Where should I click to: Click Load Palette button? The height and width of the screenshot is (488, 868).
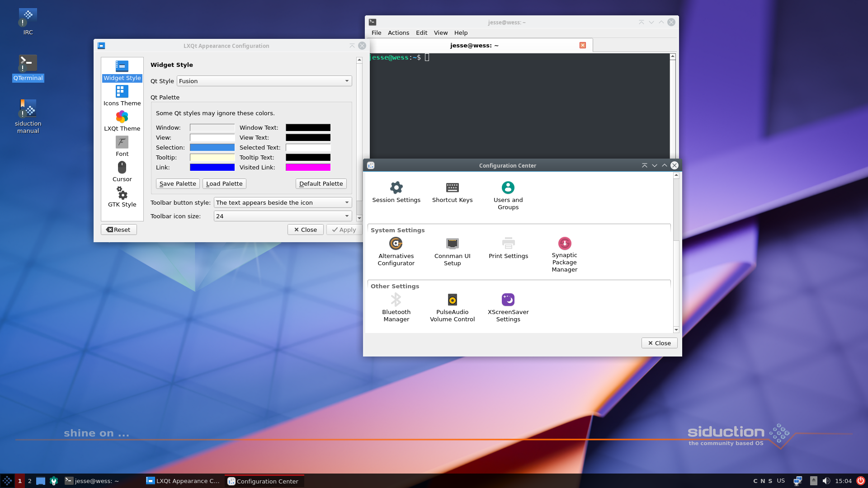pos(224,183)
